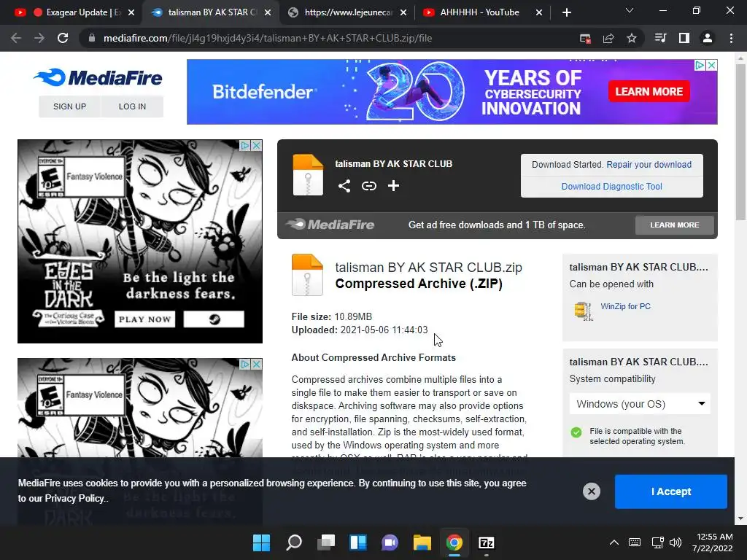Open the tab search chevron in Chrome title bar
The width and height of the screenshot is (747, 560).
[x=630, y=10]
